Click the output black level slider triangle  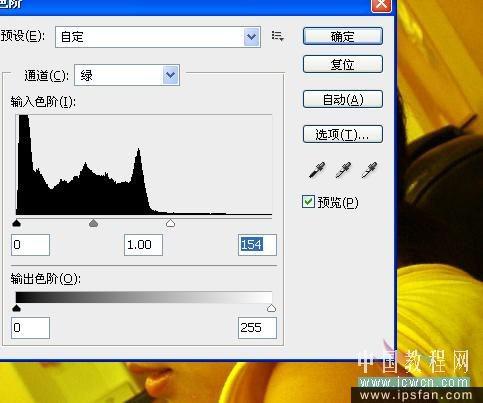pyautogui.click(x=16, y=308)
